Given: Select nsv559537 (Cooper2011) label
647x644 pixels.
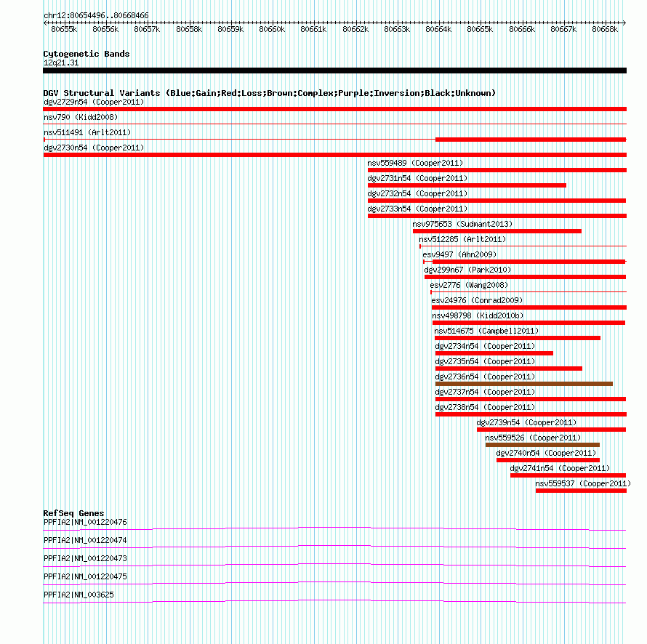Looking at the screenshot, I should click(583, 483).
